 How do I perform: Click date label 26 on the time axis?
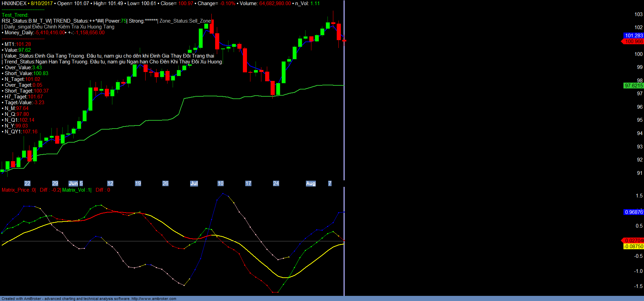tap(165, 183)
